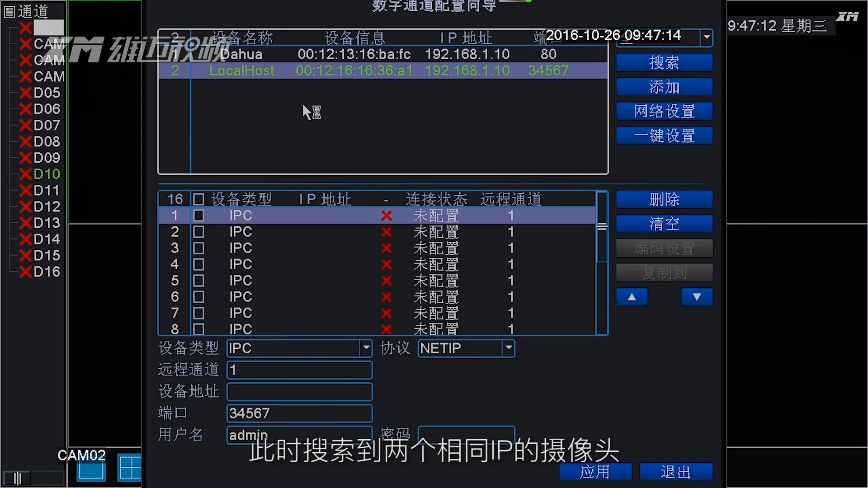Image resolution: width=868 pixels, height=488 pixels.
Task: Click the downward navigation arrow icon
Action: pos(696,297)
